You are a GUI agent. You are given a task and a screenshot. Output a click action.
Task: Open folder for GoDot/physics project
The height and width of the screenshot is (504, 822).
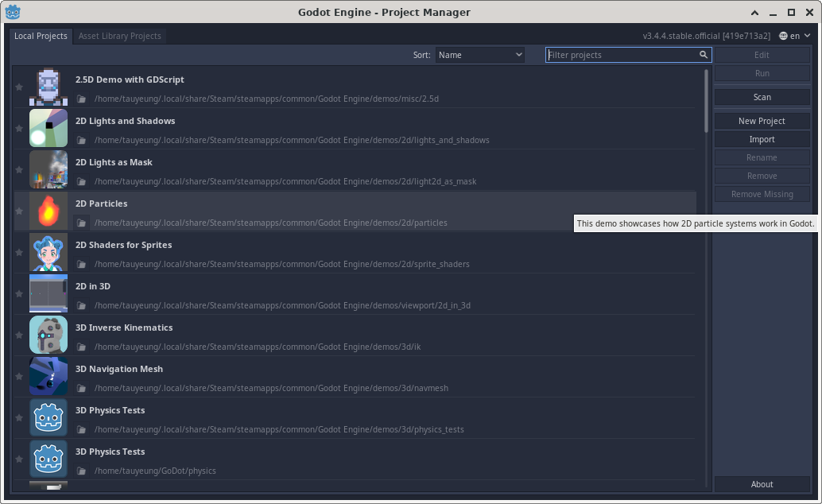tap(81, 471)
